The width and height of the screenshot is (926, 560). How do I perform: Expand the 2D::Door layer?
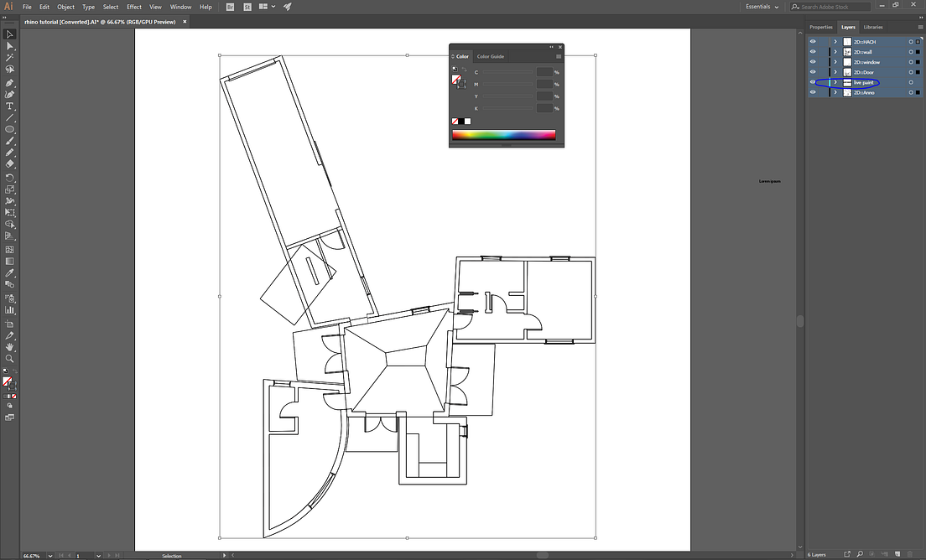point(835,72)
